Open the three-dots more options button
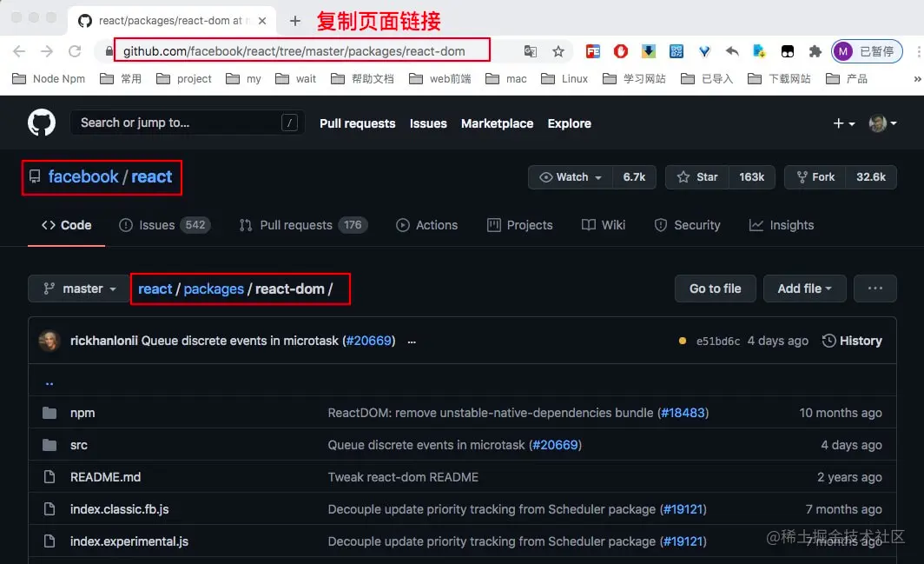 tap(875, 289)
